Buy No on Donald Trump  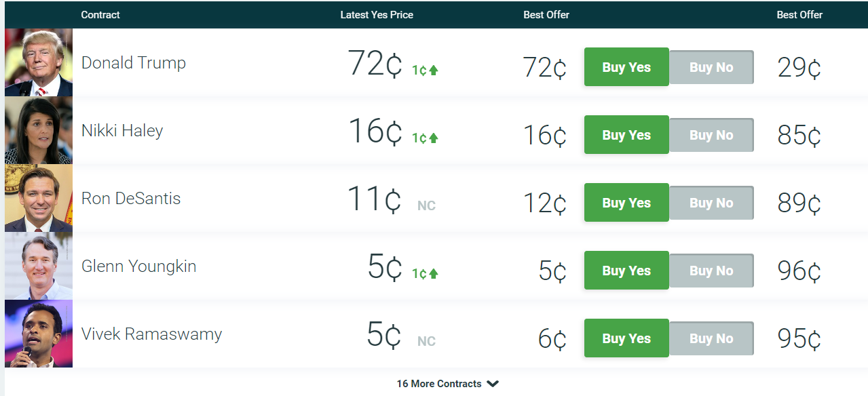711,67
